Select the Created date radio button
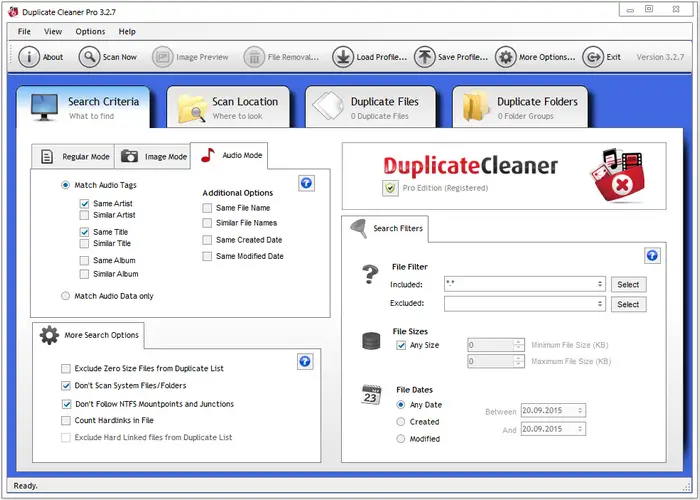This screenshot has width=700, height=500. coord(401,422)
